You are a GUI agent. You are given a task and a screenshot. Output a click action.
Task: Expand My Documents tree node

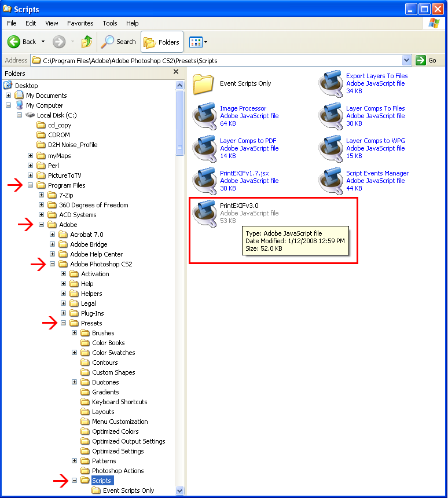point(8,96)
